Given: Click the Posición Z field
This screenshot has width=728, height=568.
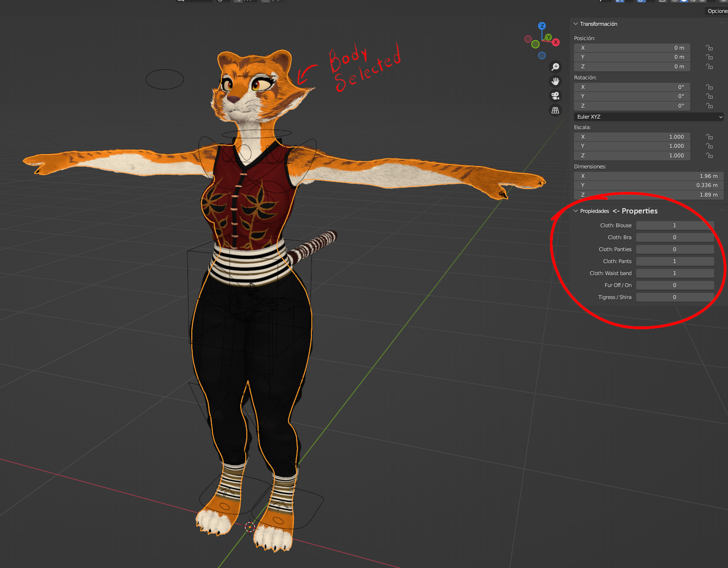Looking at the screenshot, I should point(632,67).
